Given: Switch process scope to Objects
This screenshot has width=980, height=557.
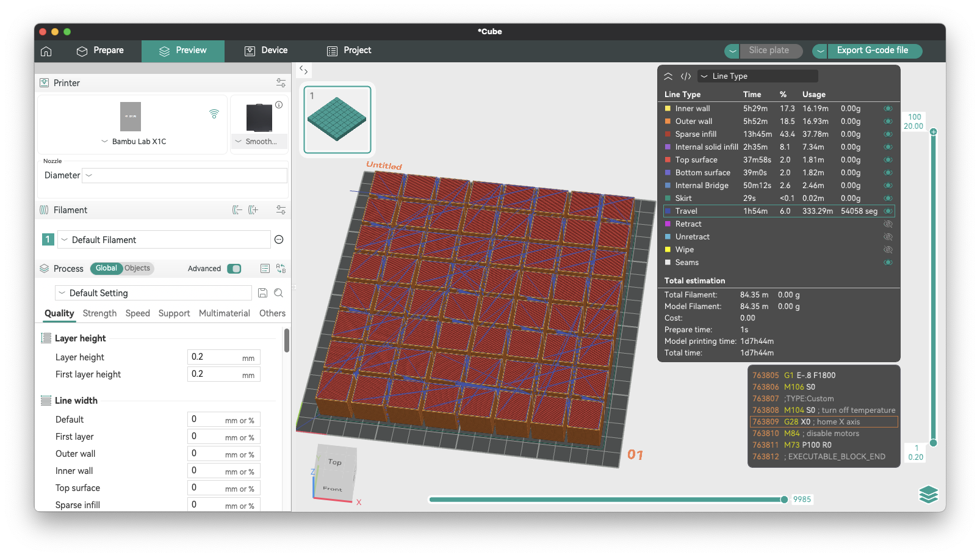Looking at the screenshot, I should [x=137, y=268].
